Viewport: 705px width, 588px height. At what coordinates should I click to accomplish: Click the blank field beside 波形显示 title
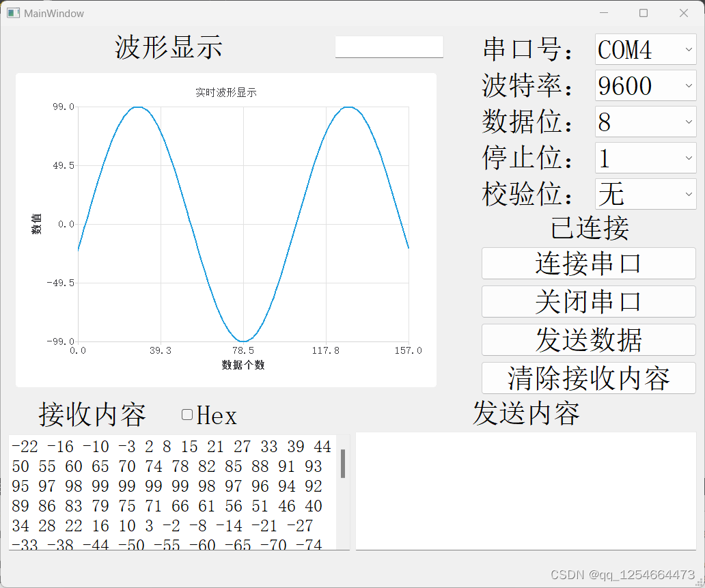point(389,47)
